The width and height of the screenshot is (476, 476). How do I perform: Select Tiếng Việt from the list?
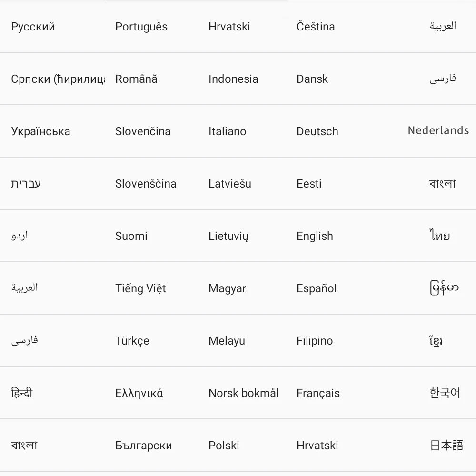coord(140,288)
